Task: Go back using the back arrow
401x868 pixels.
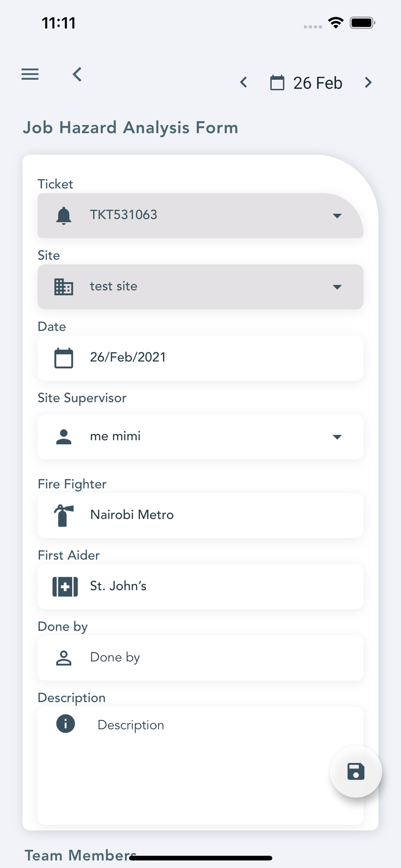Action: [77, 74]
